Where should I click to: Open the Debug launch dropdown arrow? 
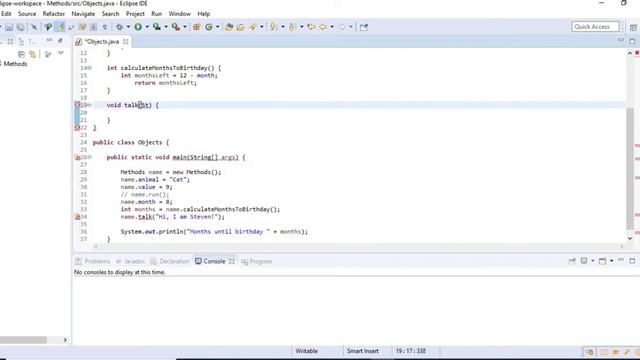[128, 27]
